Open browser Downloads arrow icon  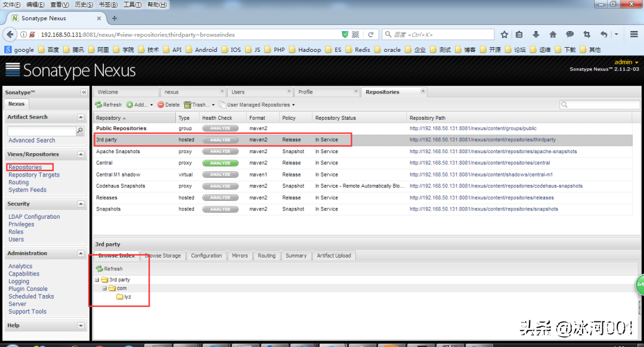pos(535,35)
